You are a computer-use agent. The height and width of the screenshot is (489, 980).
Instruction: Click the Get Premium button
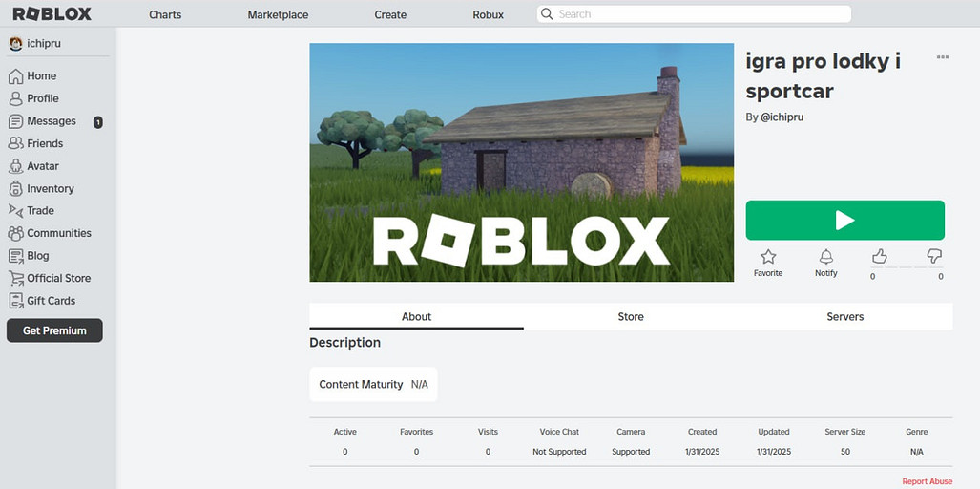pyautogui.click(x=54, y=330)
